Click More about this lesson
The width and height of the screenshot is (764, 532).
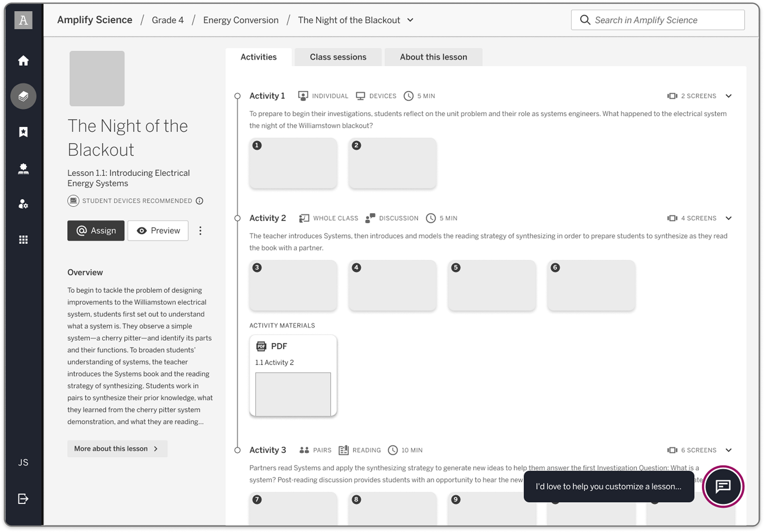pyautogui.click(x=117, y=449)
